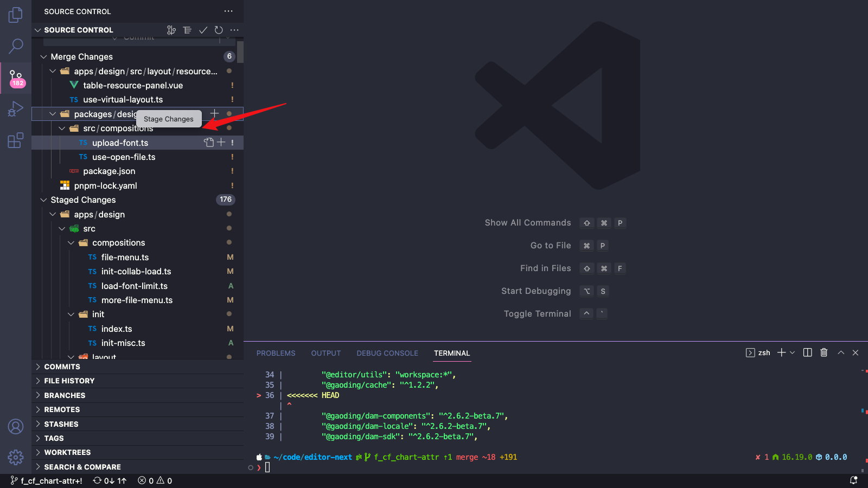
Task: Commit using the checkmark icon
Action: click(203, 30)
